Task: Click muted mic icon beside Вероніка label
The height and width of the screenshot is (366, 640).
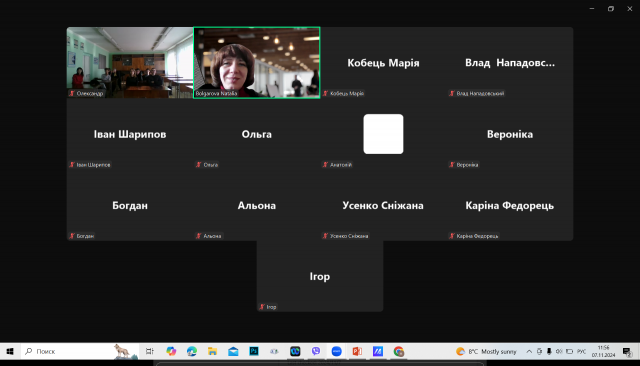Action: click(452, 165)
